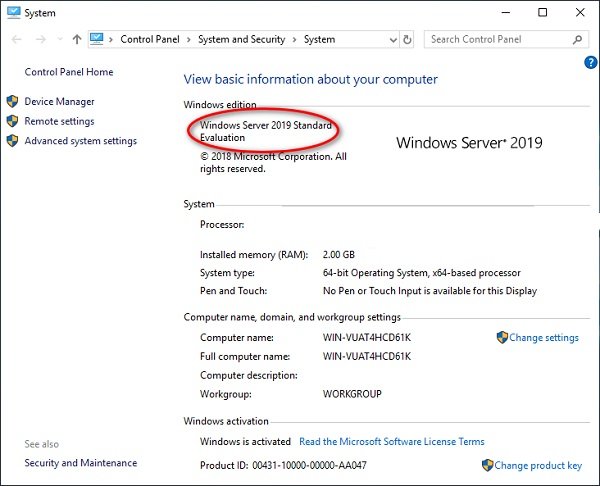Click the 2.00 GB memory value
This screenshot has width=600, height=486.
339,254
